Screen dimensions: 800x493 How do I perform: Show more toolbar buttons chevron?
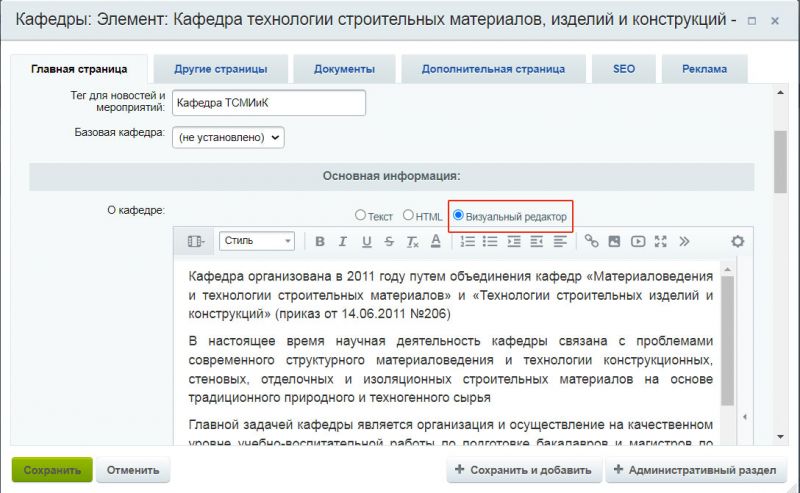[x=684, y=241]
